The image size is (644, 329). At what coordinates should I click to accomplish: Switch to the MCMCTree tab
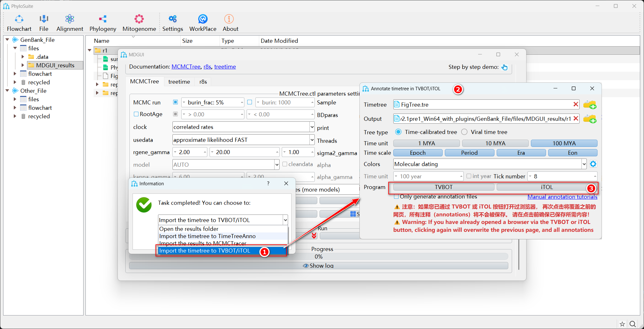click(x=145, y=81)
